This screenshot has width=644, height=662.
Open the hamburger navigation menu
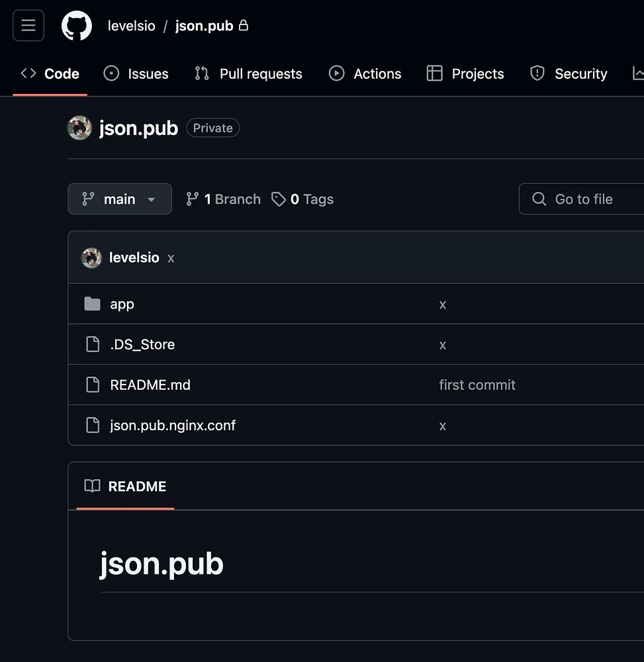[x=28, y=26]
